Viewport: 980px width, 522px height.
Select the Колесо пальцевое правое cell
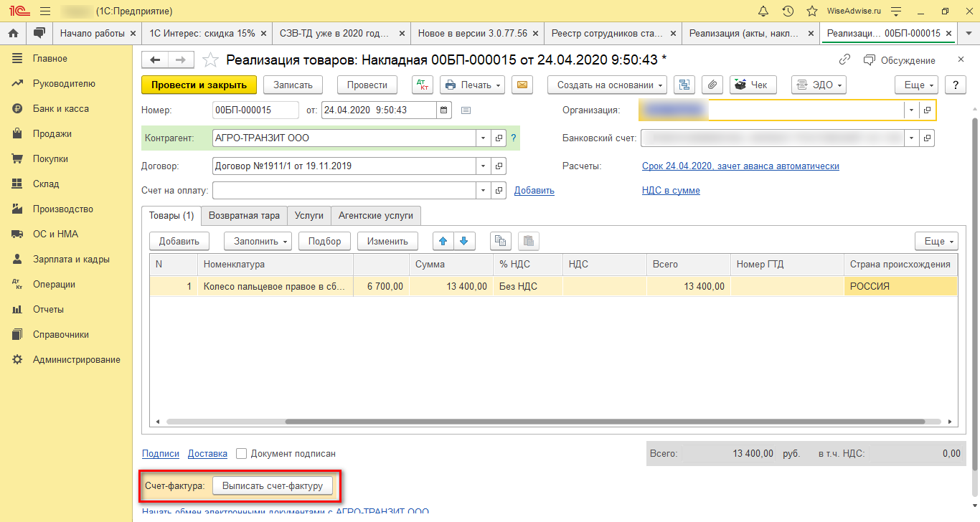click(x=275, y=286)
